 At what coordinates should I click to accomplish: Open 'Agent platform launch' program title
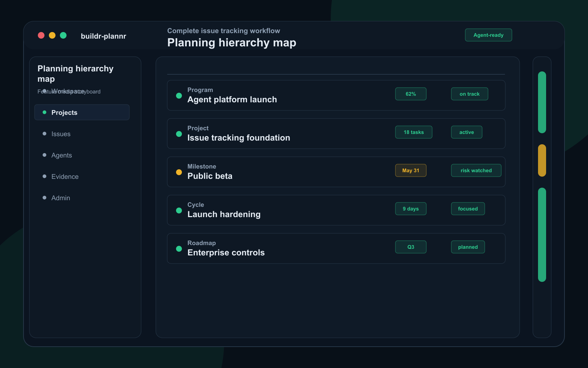(x=232, y=99)
